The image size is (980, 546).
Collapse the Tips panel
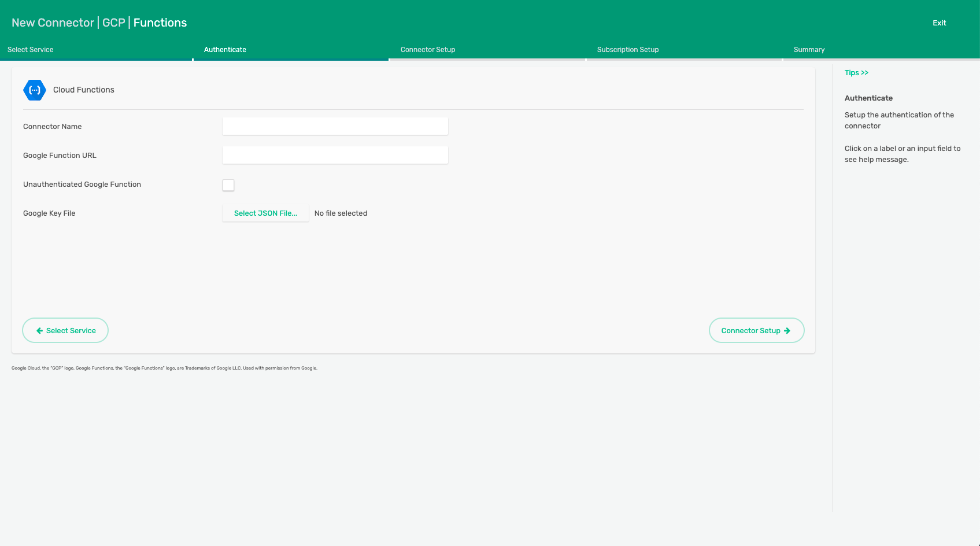856,73
